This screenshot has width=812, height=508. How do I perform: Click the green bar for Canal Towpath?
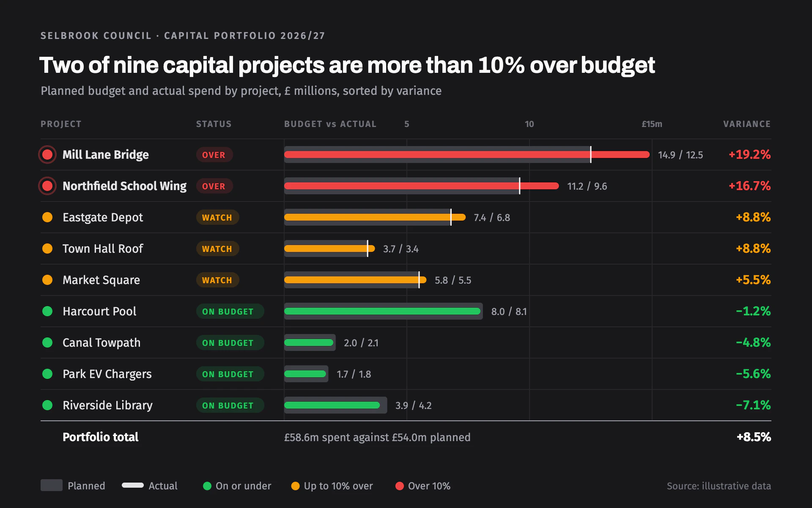(x=309, y=342)
